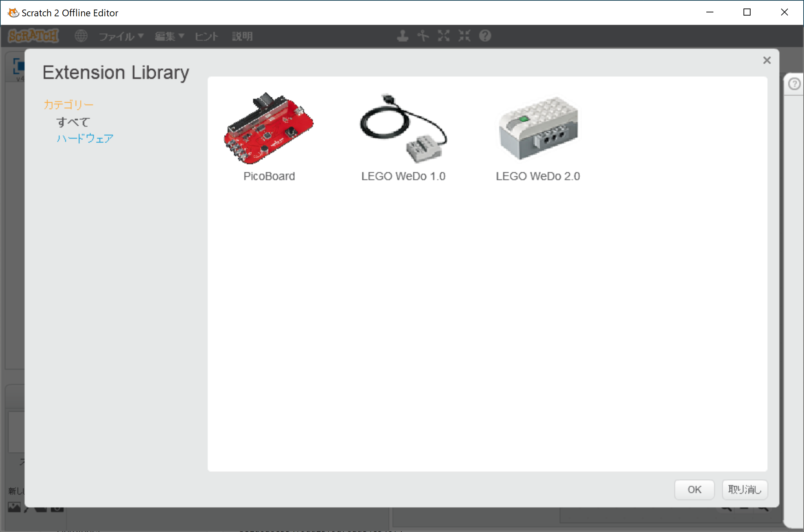Click the Scratch cat icon in title bar
Viewport: 804px width, 532px height.
pyautogui.click(x=13, y=13)
